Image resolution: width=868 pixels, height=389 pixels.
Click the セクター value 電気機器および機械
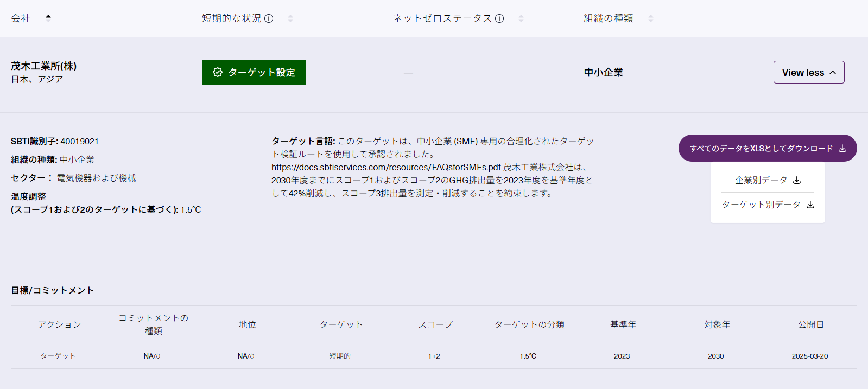tap(97, 178)
